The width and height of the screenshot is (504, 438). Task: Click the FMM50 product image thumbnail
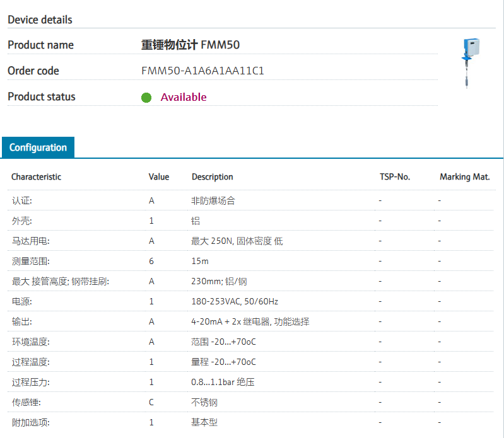click(x=469, y=62)
